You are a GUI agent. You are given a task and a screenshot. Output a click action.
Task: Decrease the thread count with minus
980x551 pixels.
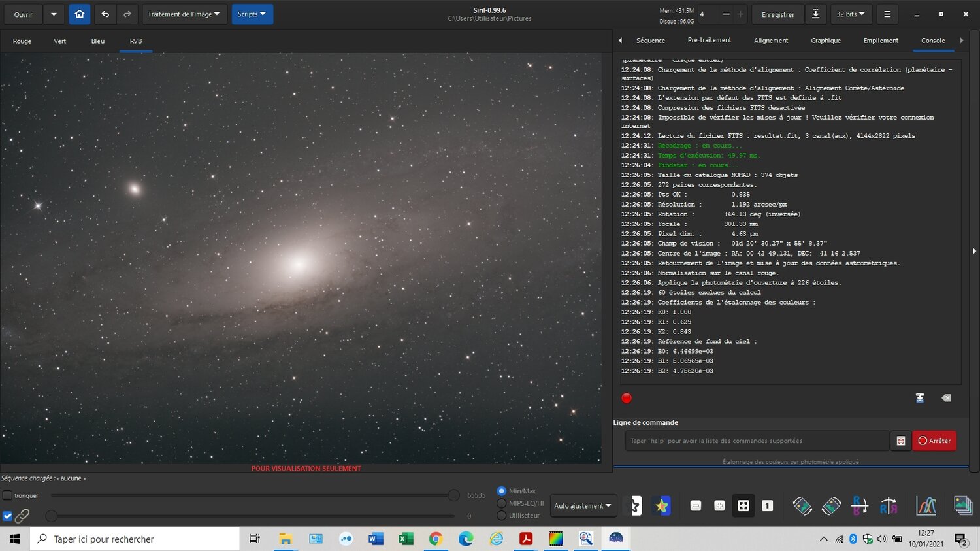click(x=726, y=14)
